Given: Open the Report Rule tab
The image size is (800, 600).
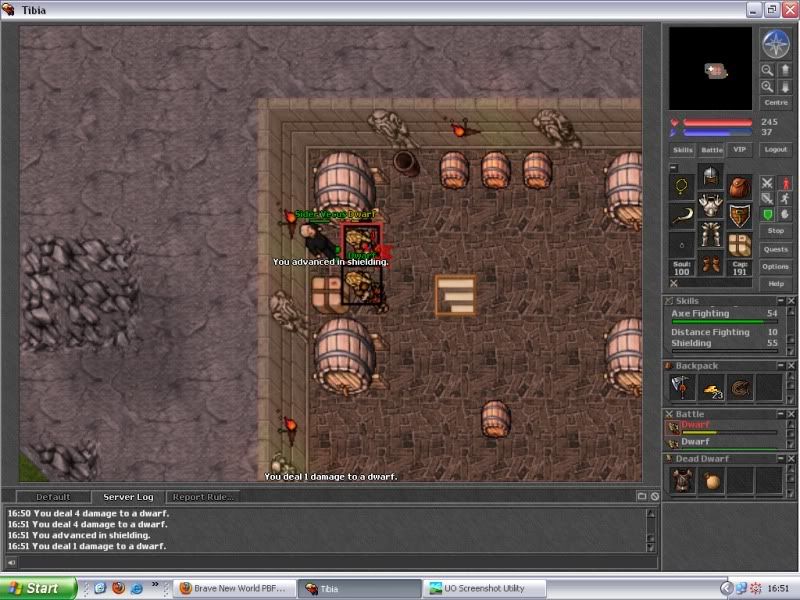Looking at the screenshot, I should pyautogui.click(x=203, y=496).
